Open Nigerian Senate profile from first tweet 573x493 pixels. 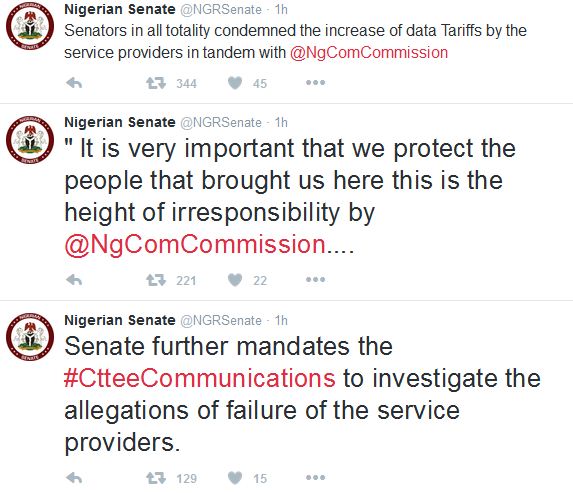pyautogui.click(x=120, y=10)
